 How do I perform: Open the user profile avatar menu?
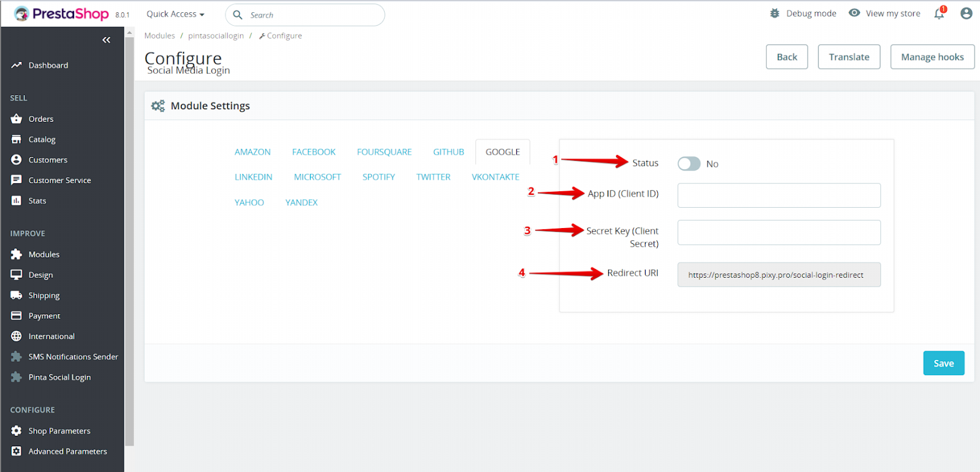click(967, 13)
